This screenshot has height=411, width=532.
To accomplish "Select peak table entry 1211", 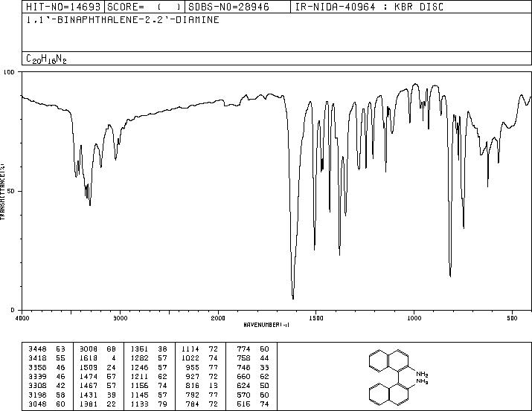I will [x=149, y=376].
